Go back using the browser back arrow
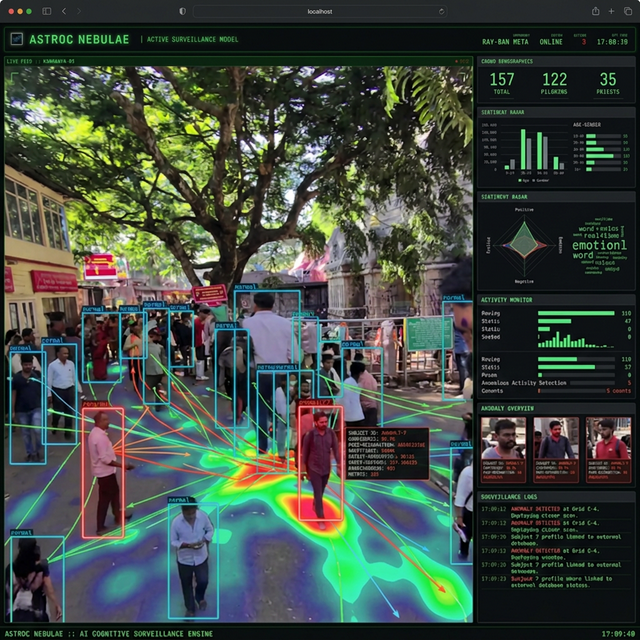640x640 pixels. click(x=64, y=11)
